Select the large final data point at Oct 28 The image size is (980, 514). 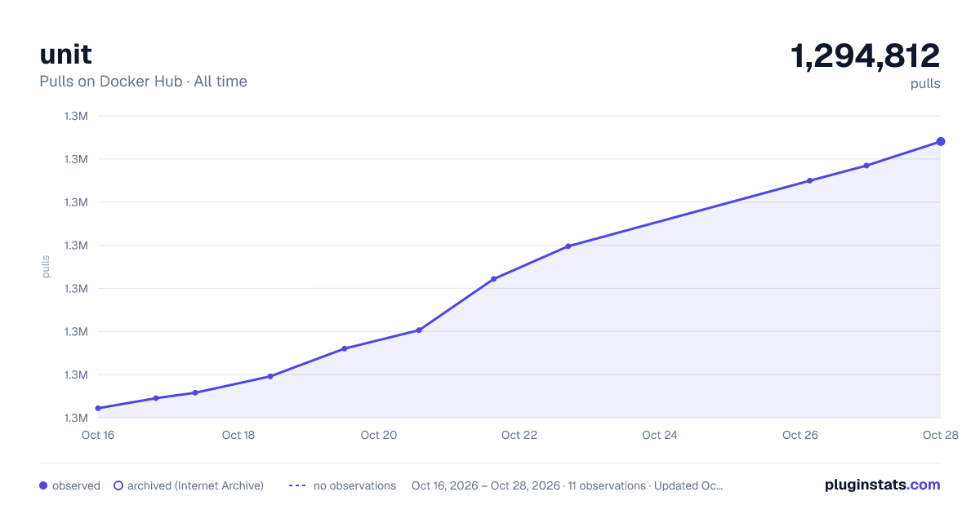(941, 141)
